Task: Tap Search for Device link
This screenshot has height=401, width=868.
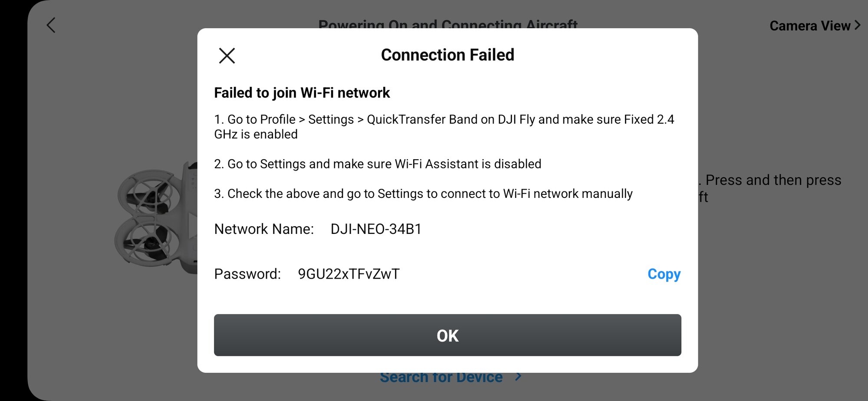Action: pos(441,378)
